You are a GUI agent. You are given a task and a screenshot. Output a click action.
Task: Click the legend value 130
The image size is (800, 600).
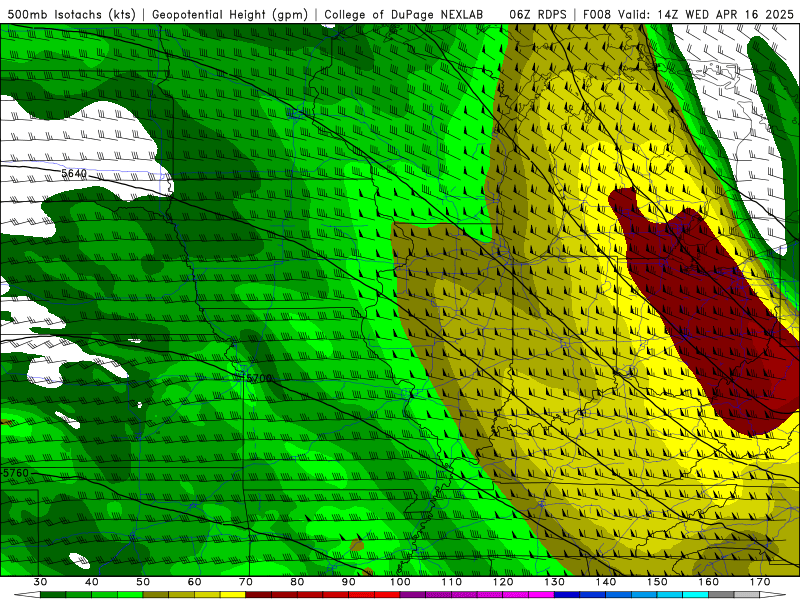click(555, 582)
